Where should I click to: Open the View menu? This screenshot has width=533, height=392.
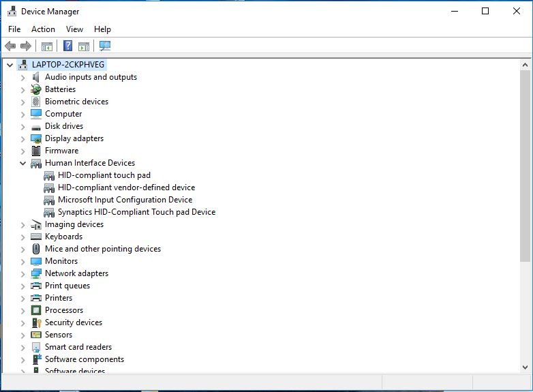pyautogui.click(x=74, y=29)
